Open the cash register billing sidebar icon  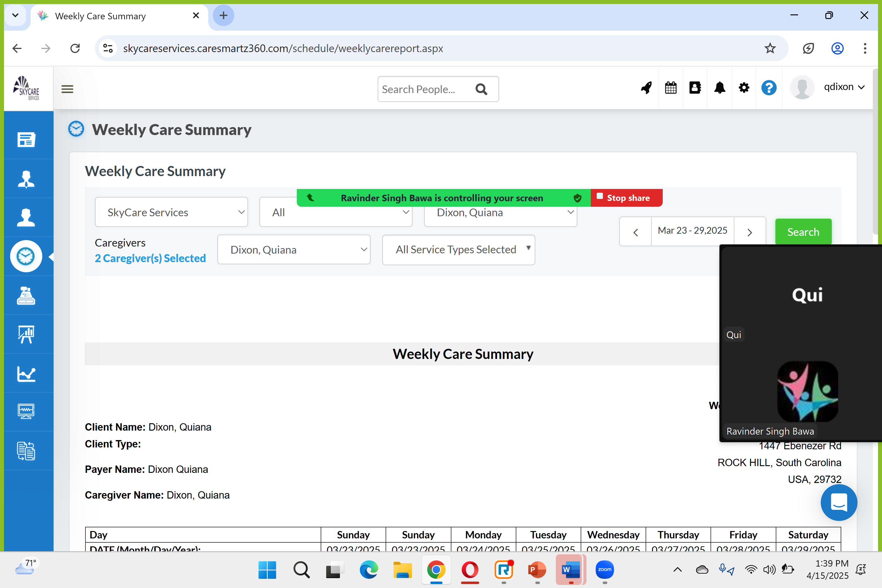26,296
